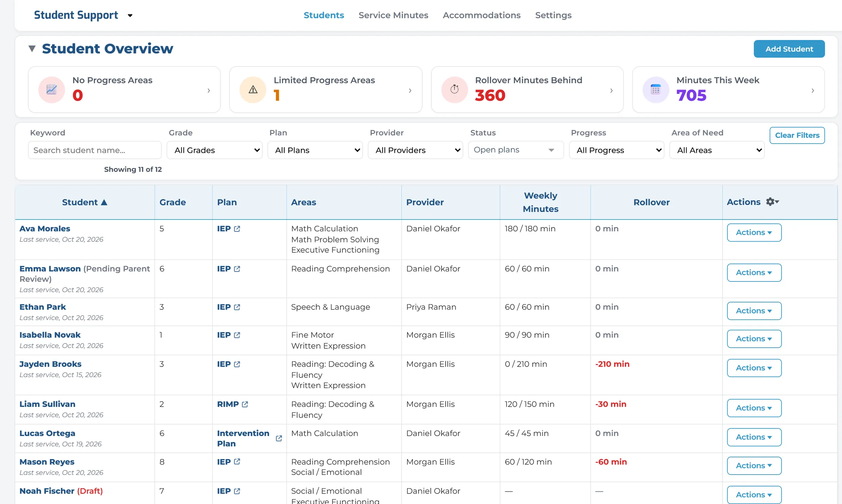Open Lucas Ortega Intervention Plan link icon
The image size is (842, 504).
tap(279, 438)
